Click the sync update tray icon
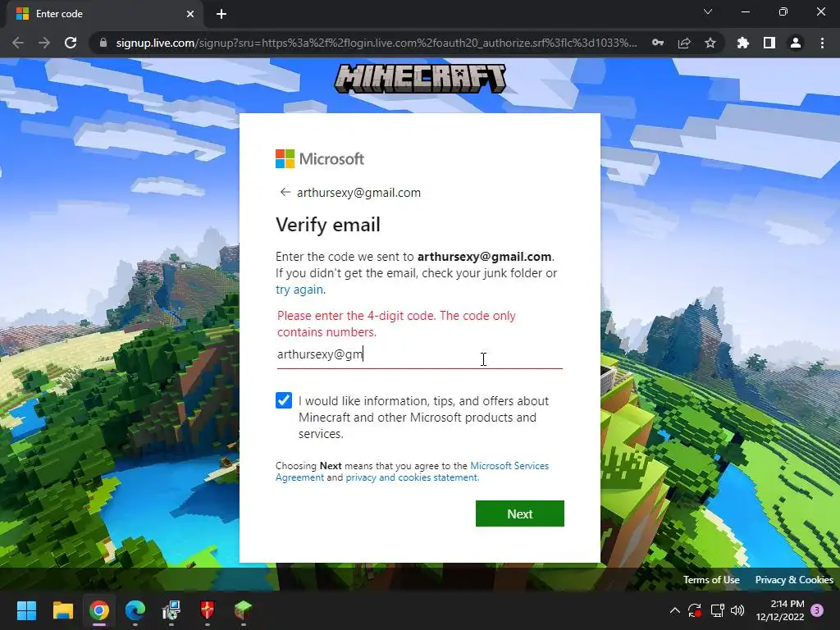Image resolution: width=840 pixels, height=630 pixels. (x=695, y=610)
